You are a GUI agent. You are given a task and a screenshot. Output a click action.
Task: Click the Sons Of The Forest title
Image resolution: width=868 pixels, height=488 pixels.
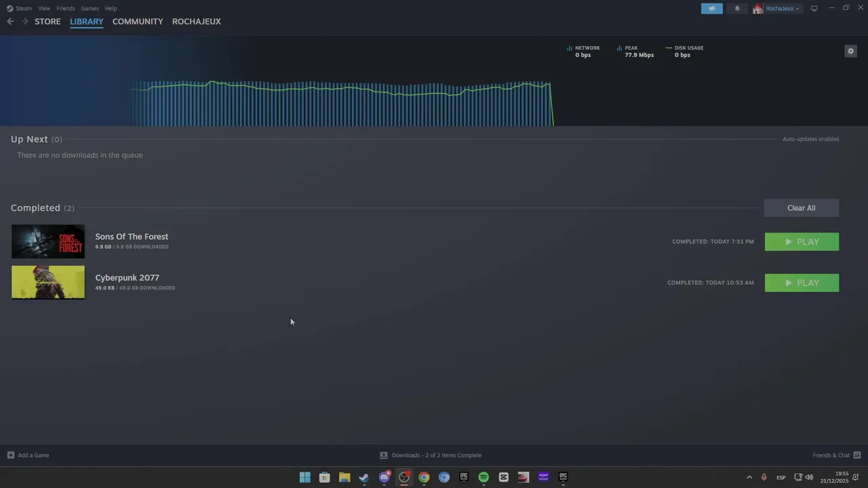[x=132, y=237]
